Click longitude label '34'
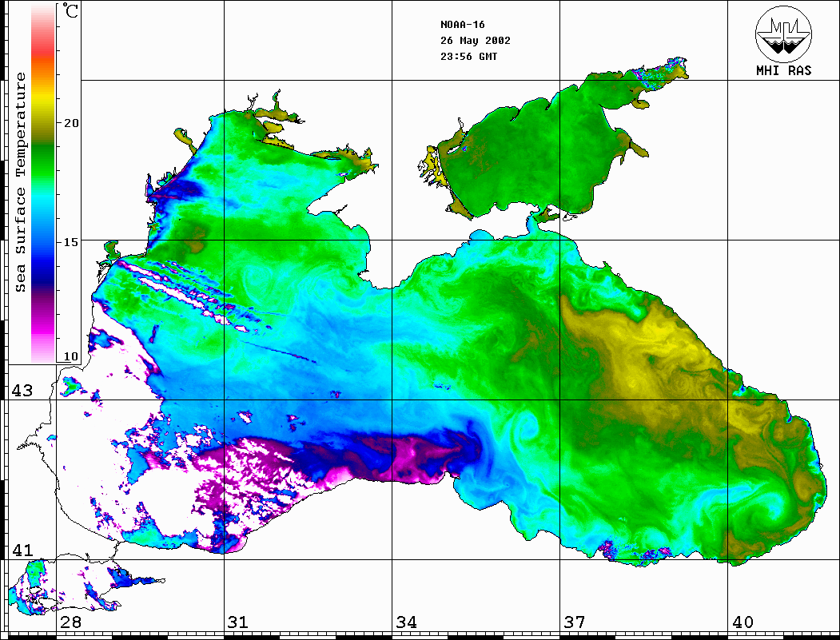Image resolution: width=840 pixels, height=640 pixels. coord(406,622)
